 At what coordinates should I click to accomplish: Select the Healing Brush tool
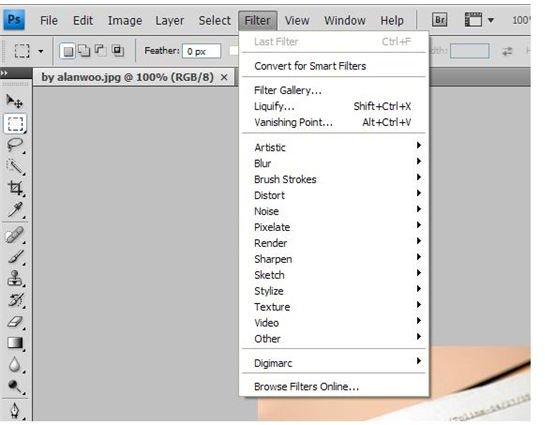15,235
